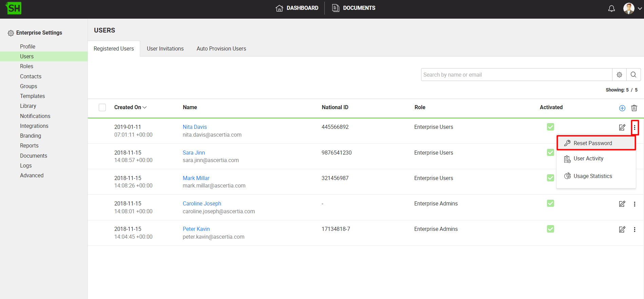Toggle Peter Kavin activated checkbox
This screenshot has width=644, height=299.
pyautogui.click(x=550, y=229)
